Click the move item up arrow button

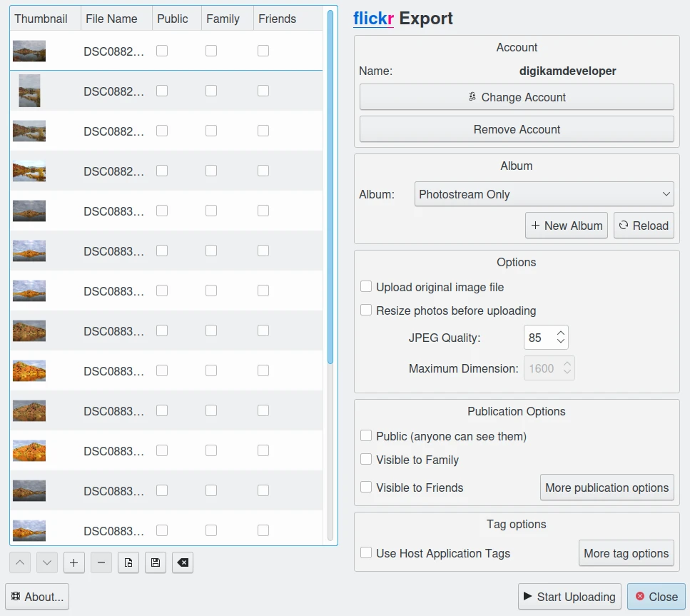point(20,562)
